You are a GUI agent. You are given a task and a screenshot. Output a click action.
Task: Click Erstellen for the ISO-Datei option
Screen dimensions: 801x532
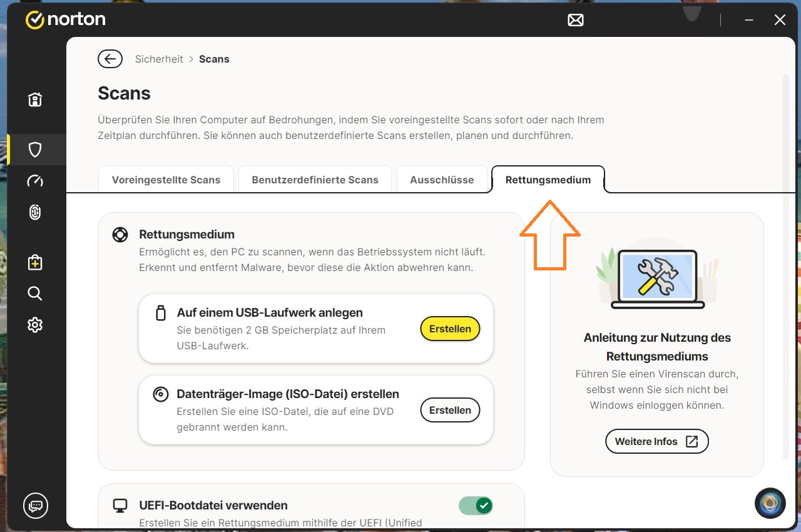pos(450,411)
